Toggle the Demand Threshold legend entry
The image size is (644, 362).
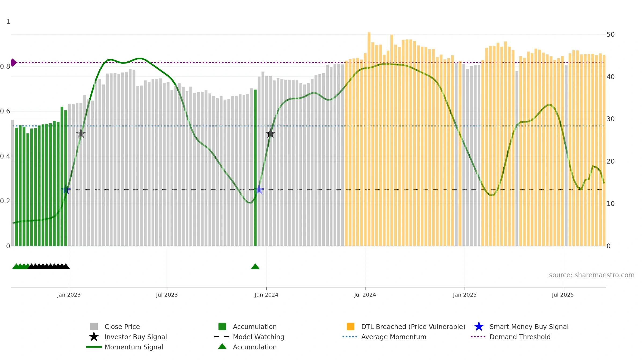520,337
